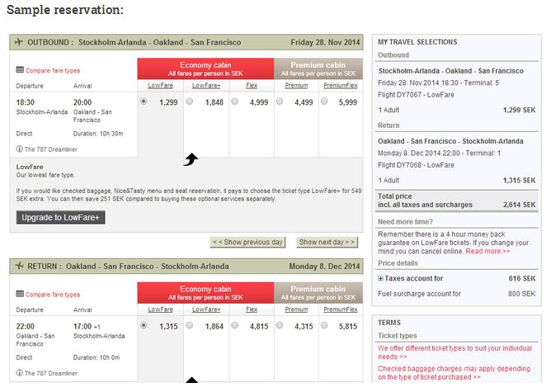
Task: Open the Read more link about money back
Action: (x=487, y=252)
